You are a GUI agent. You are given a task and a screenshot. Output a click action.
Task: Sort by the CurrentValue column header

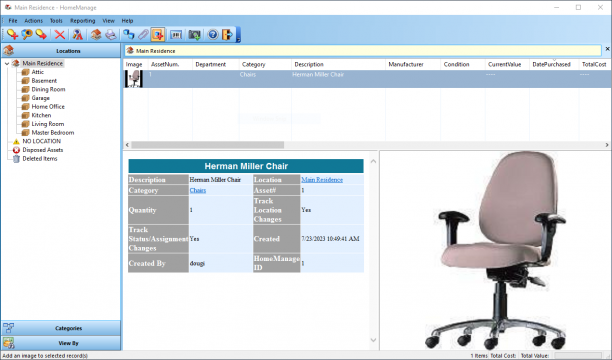[x=507, y=64]
